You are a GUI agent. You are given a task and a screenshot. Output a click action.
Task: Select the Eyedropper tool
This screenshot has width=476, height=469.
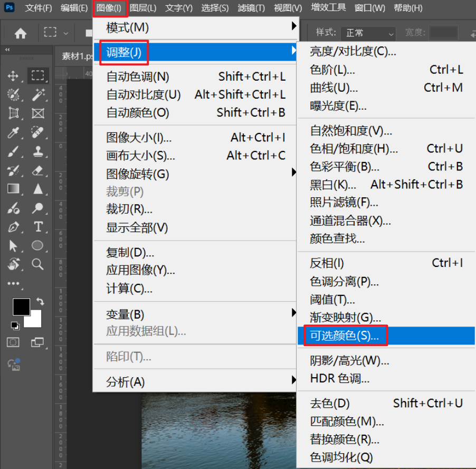13,132
